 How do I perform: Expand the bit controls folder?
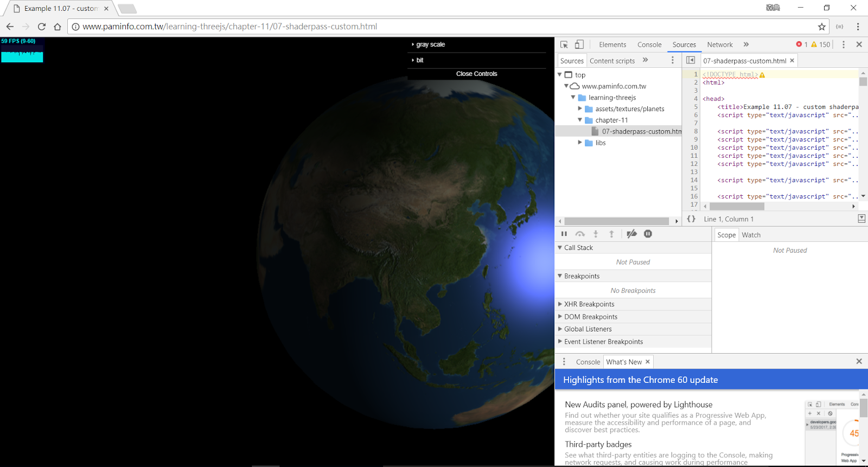[x=476, y=60]
